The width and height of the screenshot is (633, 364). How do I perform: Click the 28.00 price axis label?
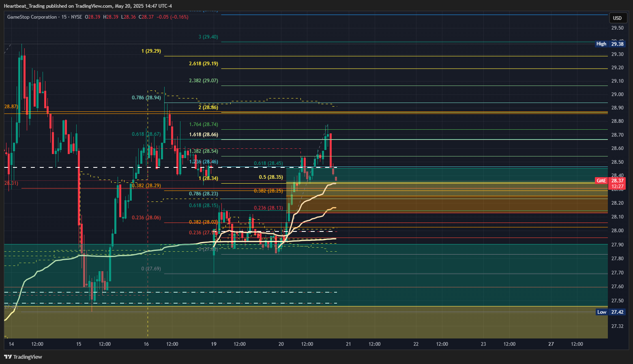(617, 231)
